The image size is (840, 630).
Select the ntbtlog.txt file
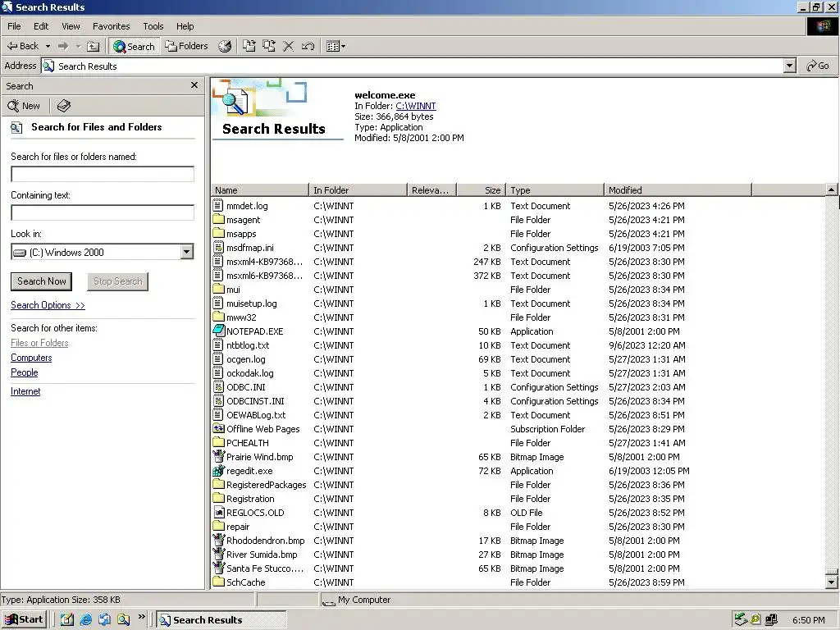point(248,345)
